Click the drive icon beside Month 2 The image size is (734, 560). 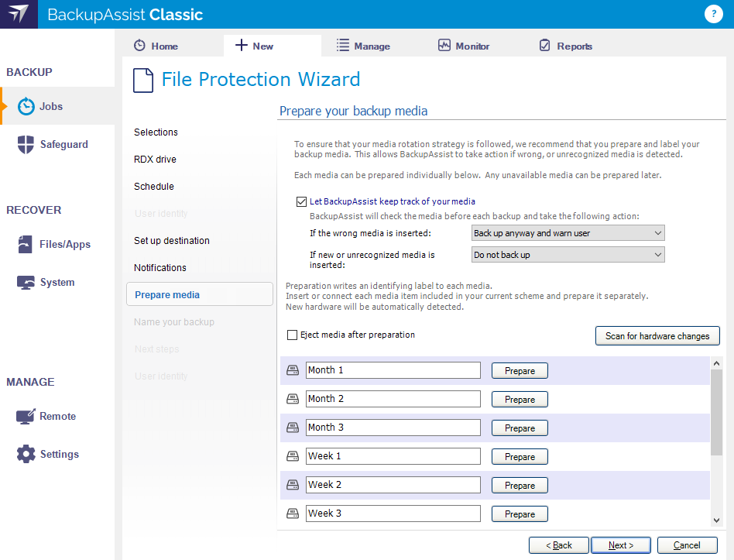293,399
